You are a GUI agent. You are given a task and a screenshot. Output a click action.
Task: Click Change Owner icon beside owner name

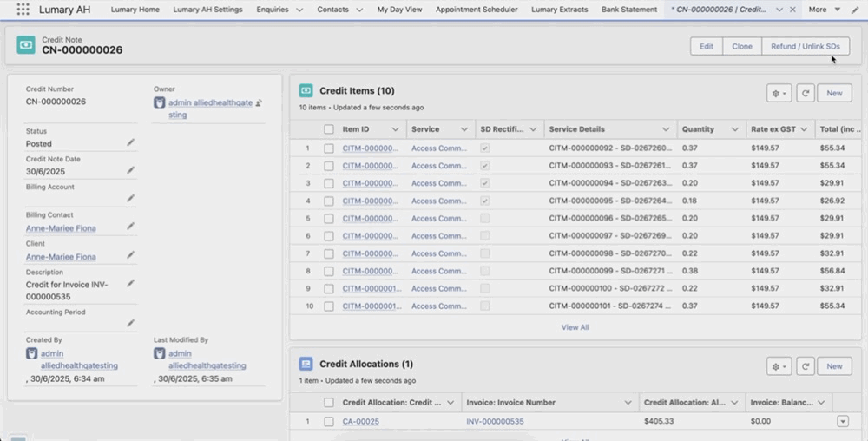pyautogui.click(x=259, y=103)
